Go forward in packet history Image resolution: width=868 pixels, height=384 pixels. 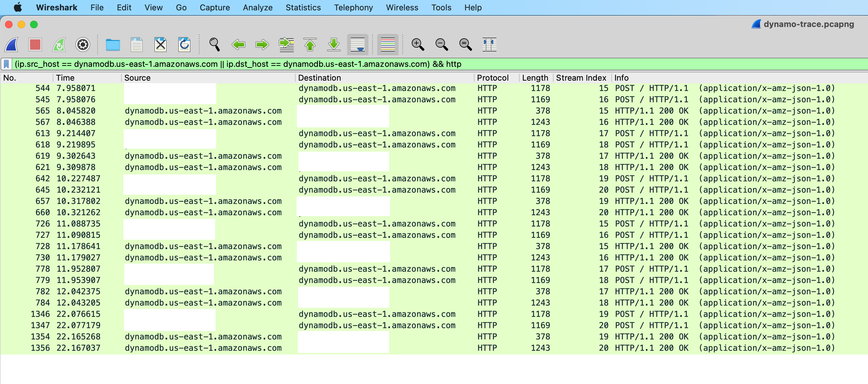coord(262,45)
